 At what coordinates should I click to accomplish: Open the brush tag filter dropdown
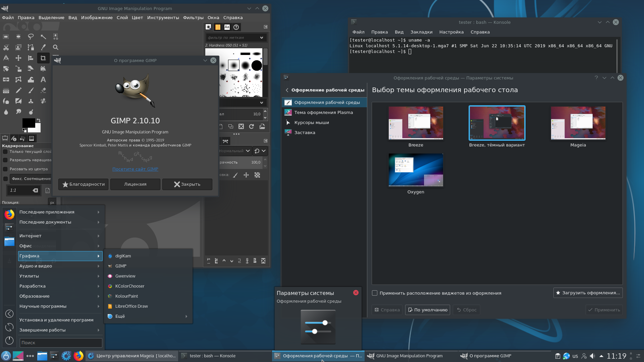(261, 38)
